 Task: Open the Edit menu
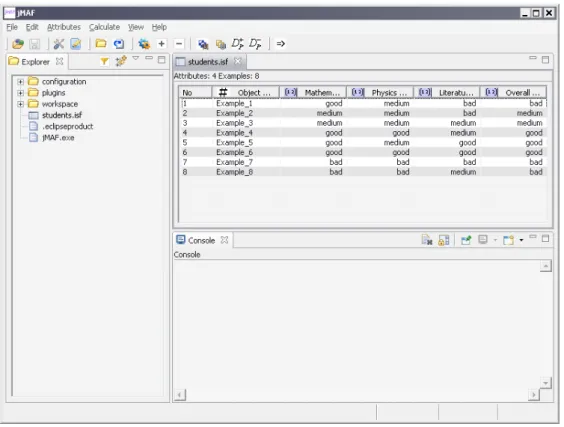point(32,27)
